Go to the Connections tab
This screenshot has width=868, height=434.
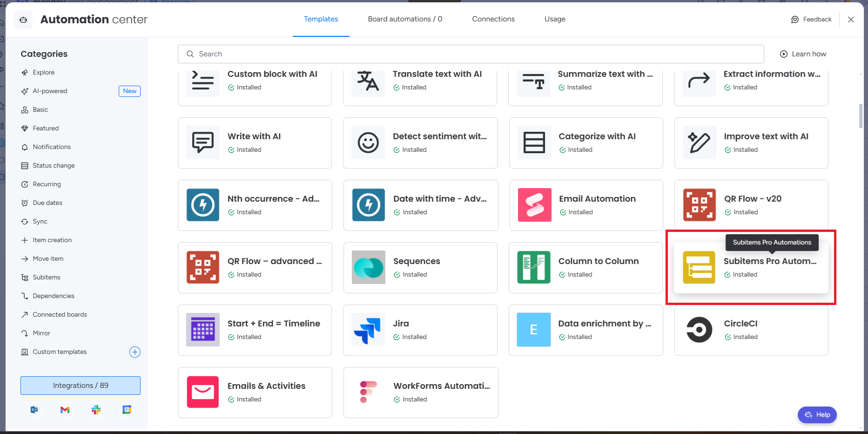[493, 19]
